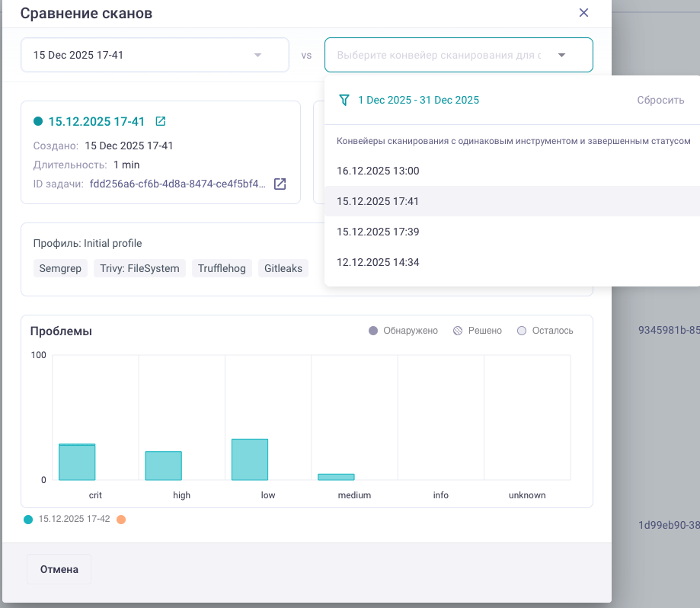Screen dimensions: 700x608
Task: Open scan 15.12.2025 17-41 external link icon
Action: [x=160, y=121]
